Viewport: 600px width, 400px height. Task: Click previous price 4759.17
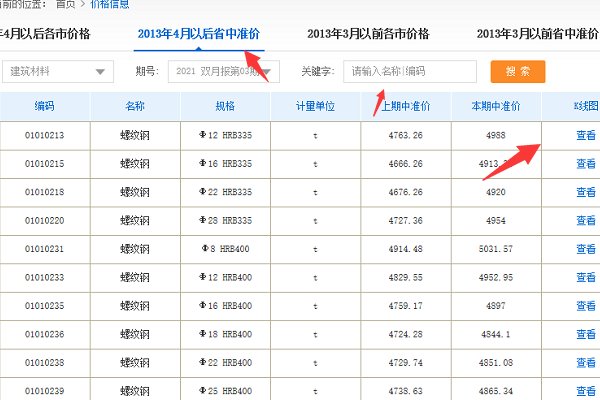point(406,306)
